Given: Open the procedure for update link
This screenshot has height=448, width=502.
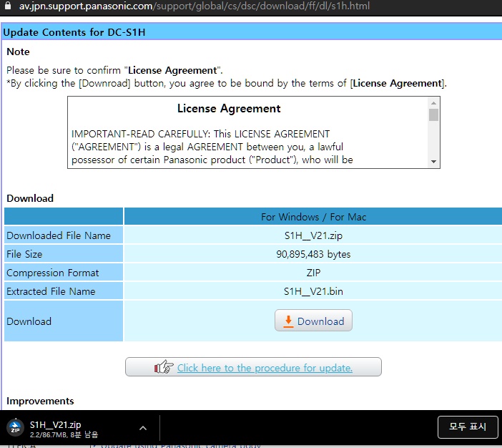Looking at the screenshot, I should click(265, 368).
